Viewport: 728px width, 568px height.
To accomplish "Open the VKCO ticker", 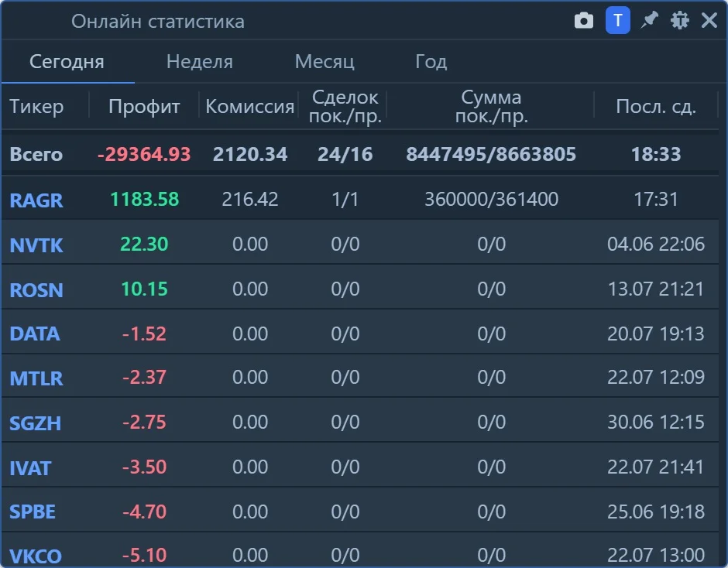I will click(36, 556).
